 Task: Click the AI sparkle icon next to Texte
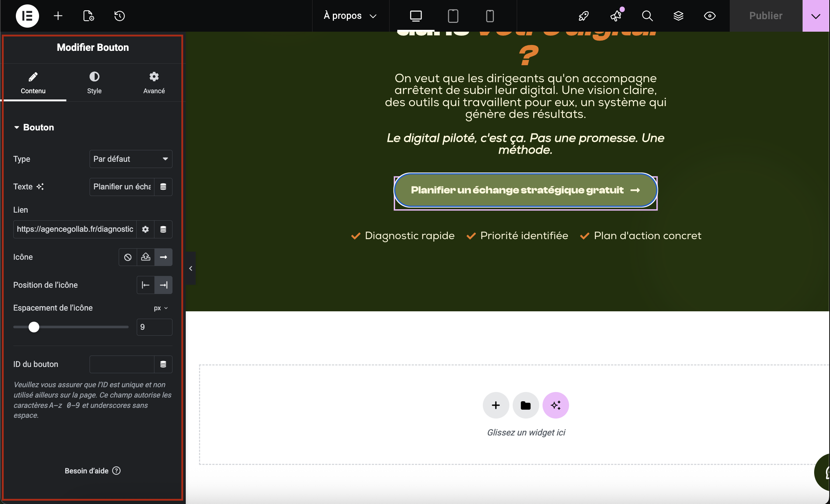[x=40, y=187]
